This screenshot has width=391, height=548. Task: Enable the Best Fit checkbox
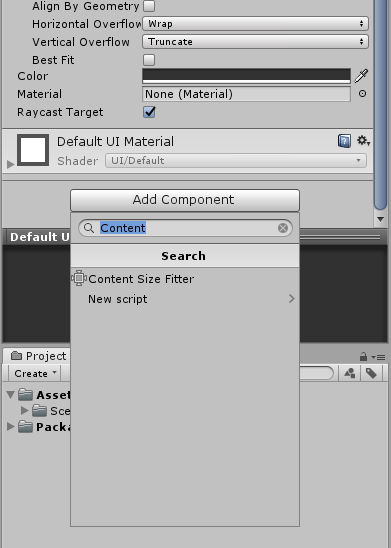(x=149, y=60)
